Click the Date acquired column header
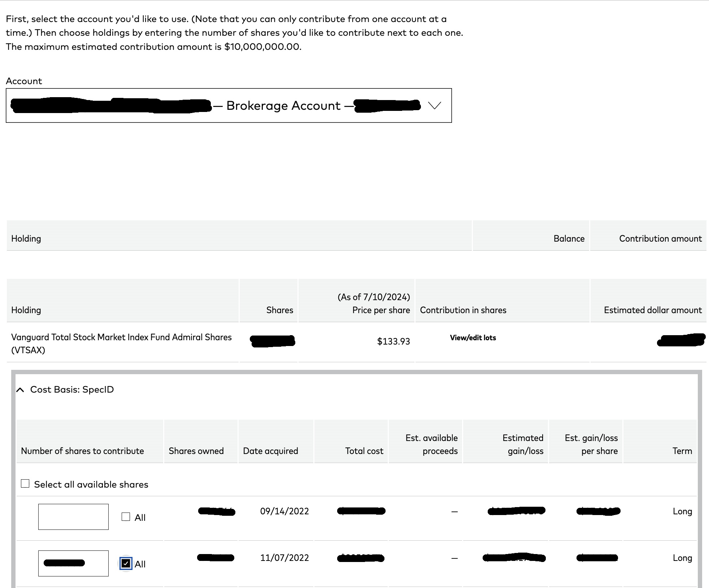This screenshot has height=588, width=709. pos(270,451)
